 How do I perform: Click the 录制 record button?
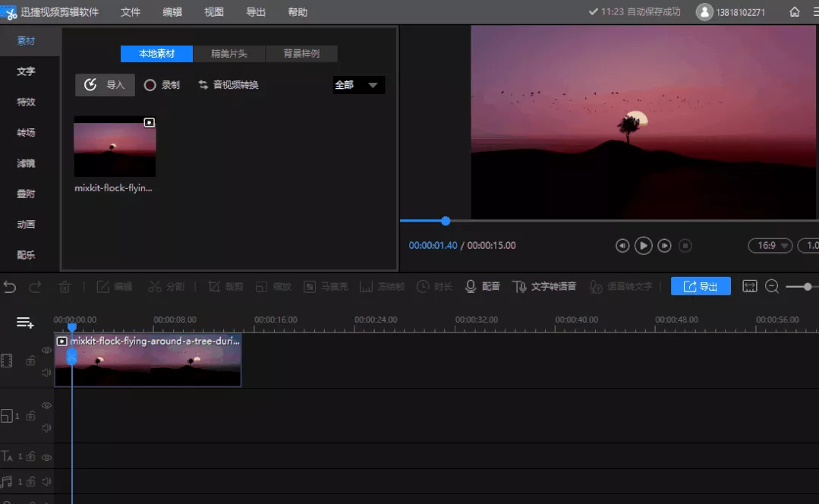pos(162,85)
